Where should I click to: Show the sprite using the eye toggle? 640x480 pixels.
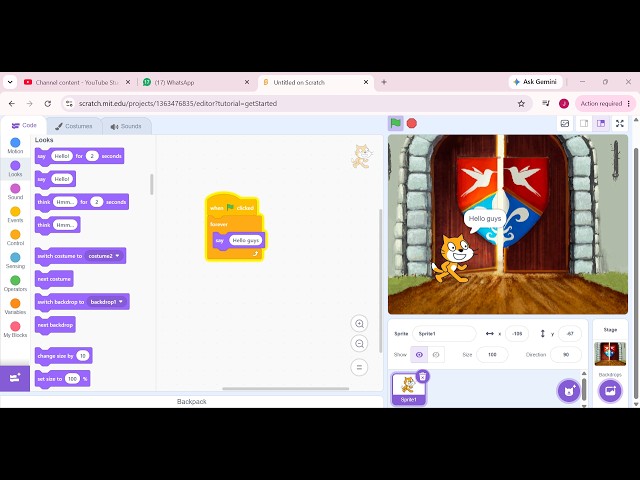click(419, 355)
